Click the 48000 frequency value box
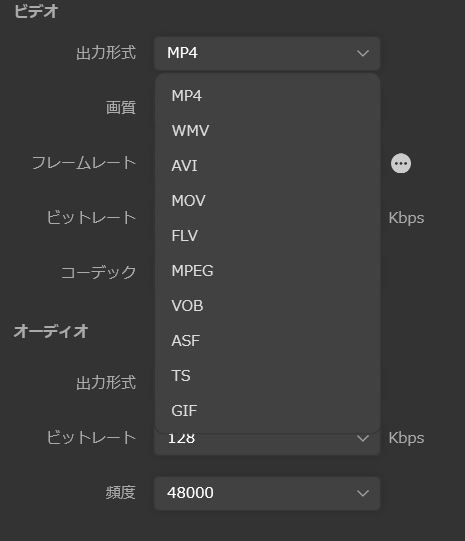 (267, 493)
